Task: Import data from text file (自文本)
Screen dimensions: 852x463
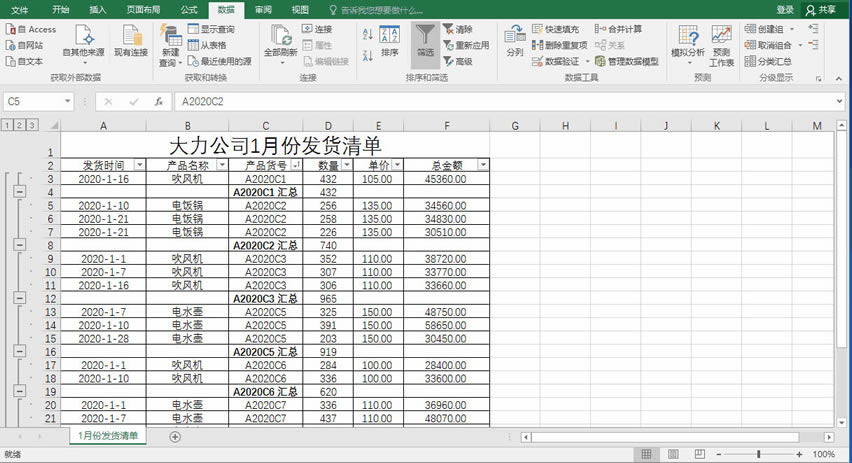Action: click(24, 61)
